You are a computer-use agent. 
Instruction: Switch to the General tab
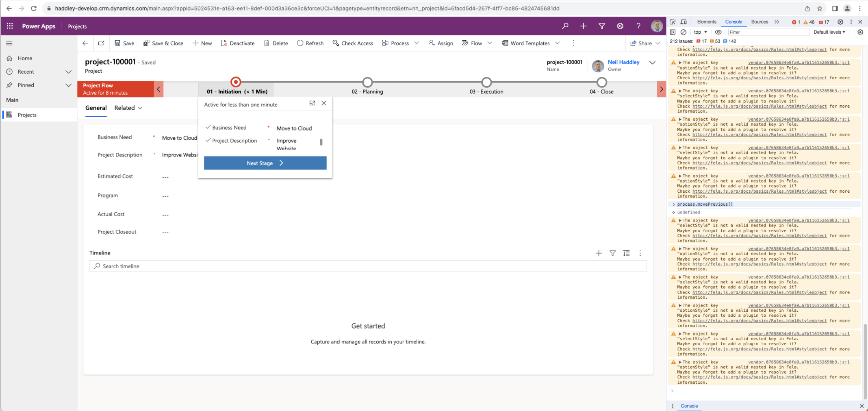(96, 108)
